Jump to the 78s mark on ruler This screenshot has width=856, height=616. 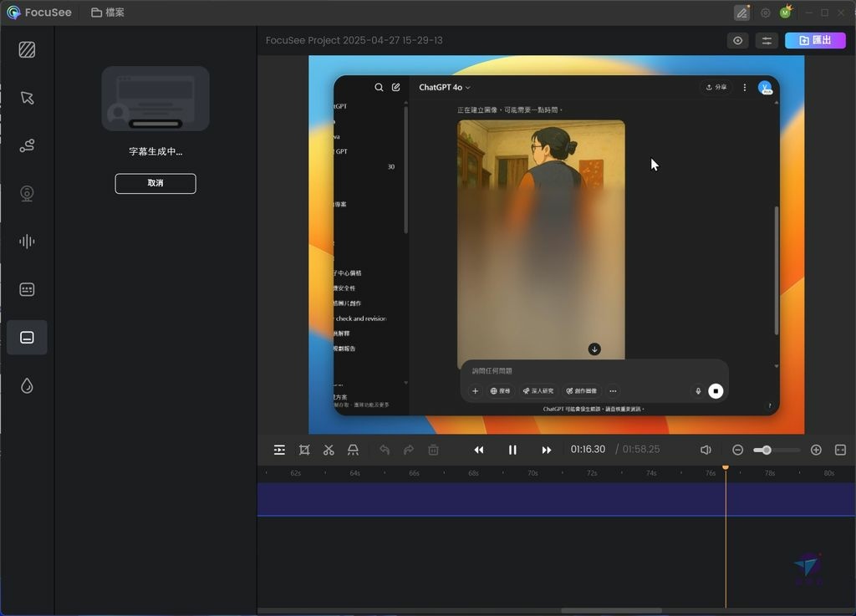[770, 473]
